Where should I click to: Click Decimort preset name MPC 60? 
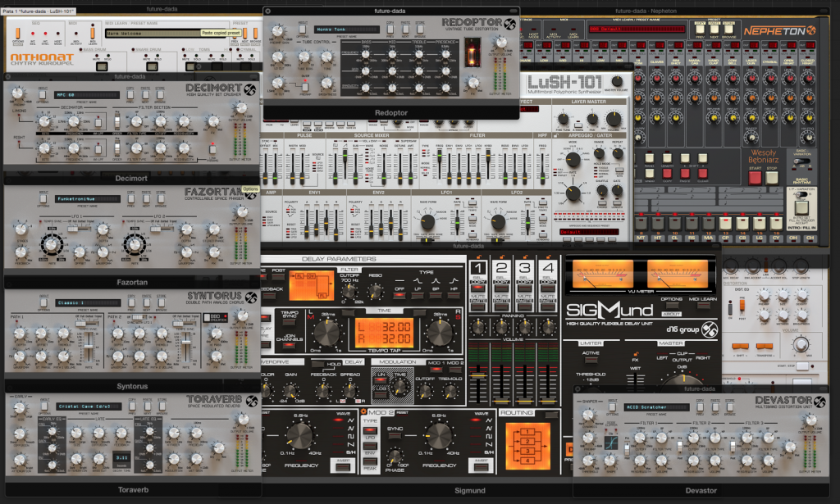[x=87, y=95]
